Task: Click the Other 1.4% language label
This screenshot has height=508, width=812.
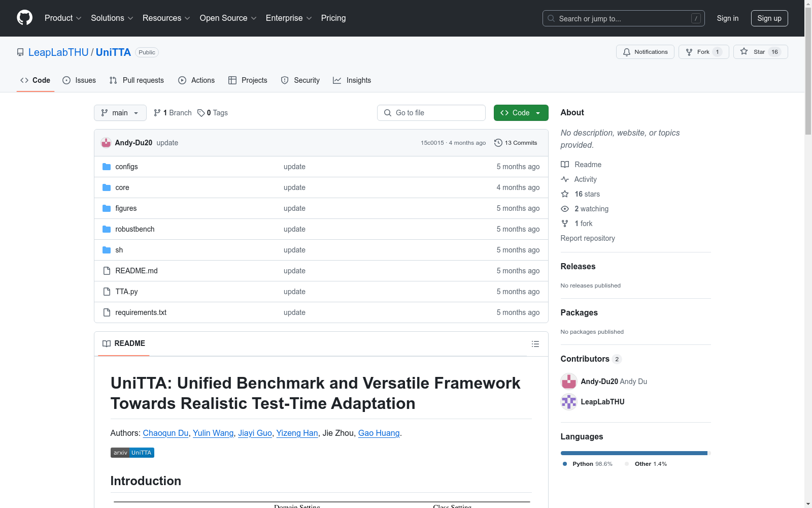Action: [646, 464]
